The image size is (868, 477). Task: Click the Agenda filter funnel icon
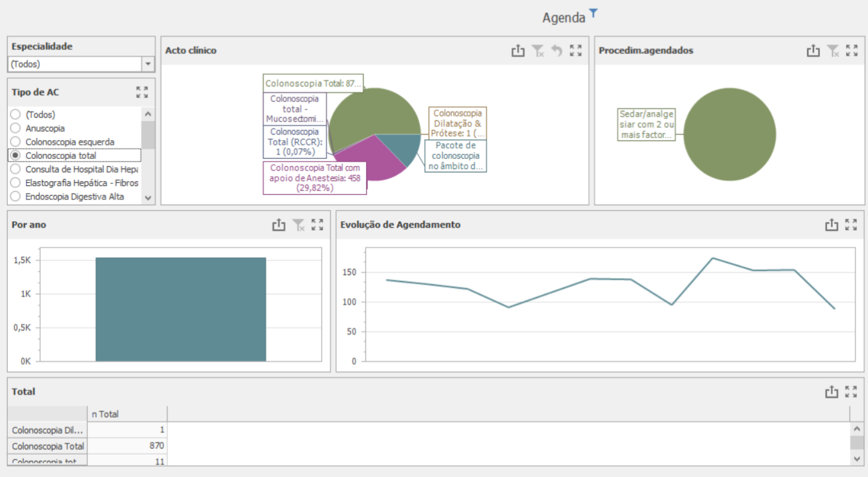594,13
